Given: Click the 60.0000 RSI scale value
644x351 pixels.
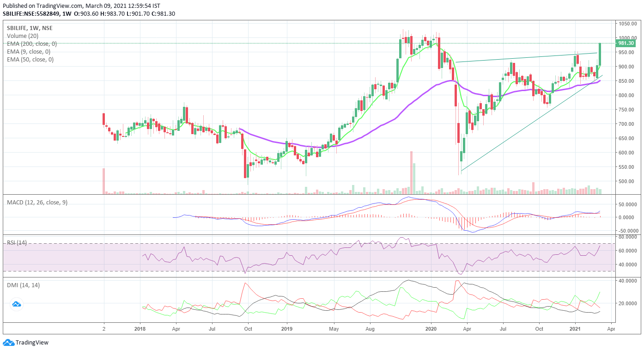Looking at the screenshot, I should (x=627, y=251).
